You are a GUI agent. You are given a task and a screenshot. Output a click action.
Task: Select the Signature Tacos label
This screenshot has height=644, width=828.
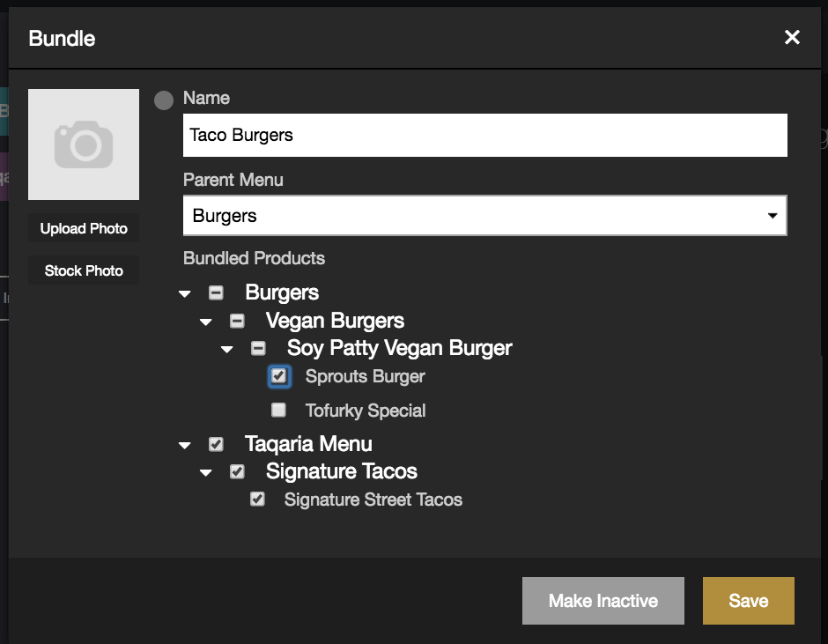coord(341,472)
